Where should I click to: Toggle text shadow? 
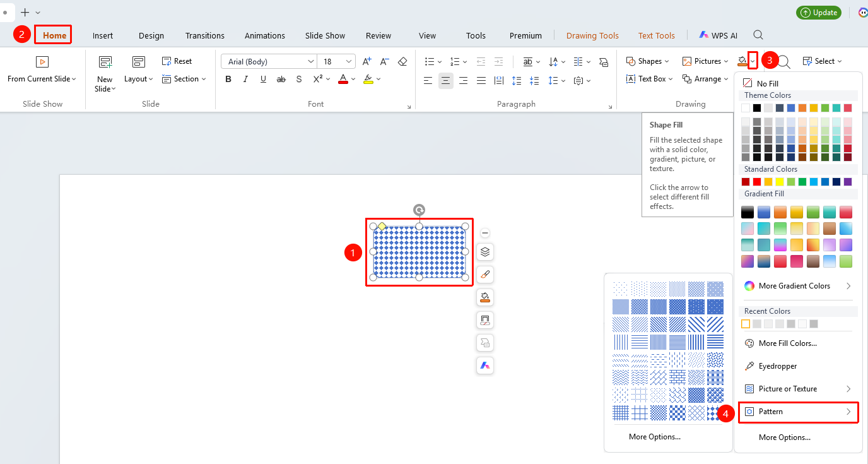coord(299,79)
